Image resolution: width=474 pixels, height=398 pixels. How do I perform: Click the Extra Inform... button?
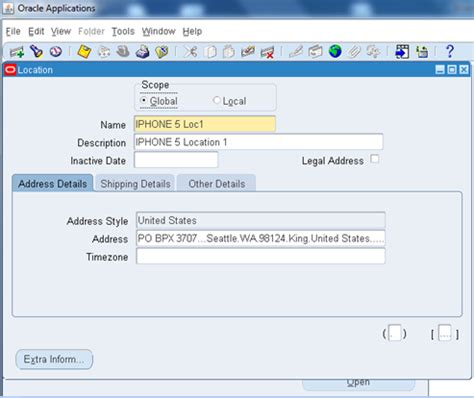coord(54,359)
